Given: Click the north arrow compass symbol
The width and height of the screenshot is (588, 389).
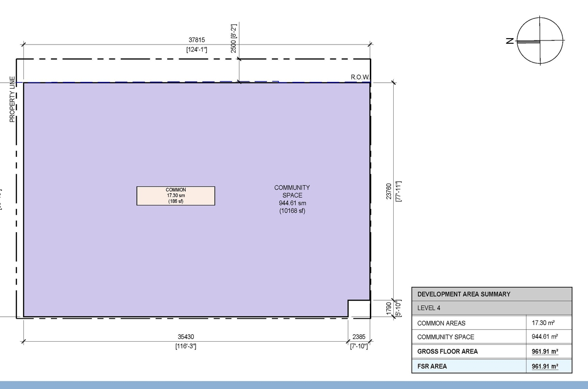Looking at the screenshot, I should coord(540,41).
